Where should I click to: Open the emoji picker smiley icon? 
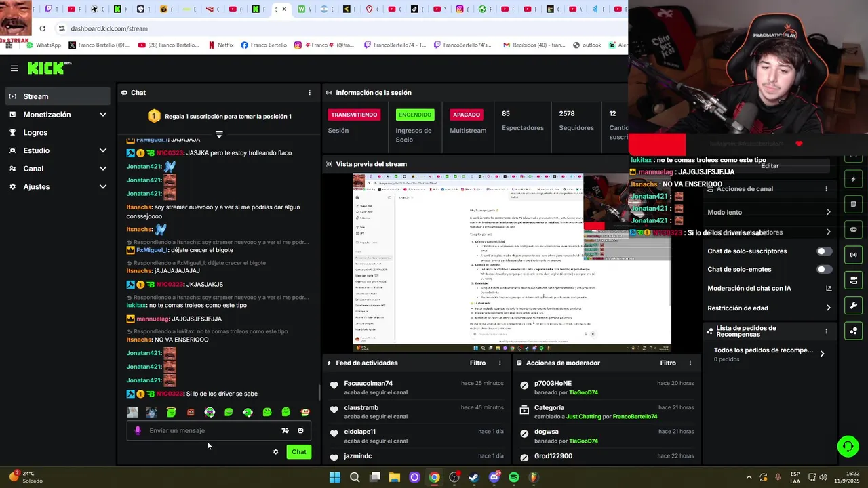coord(300,430)
